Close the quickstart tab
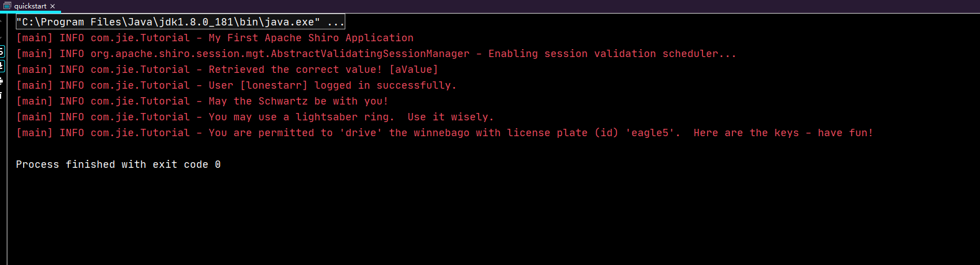Image resolution: width=980 pixels, height=265 pixels. [x=53, y=6]
